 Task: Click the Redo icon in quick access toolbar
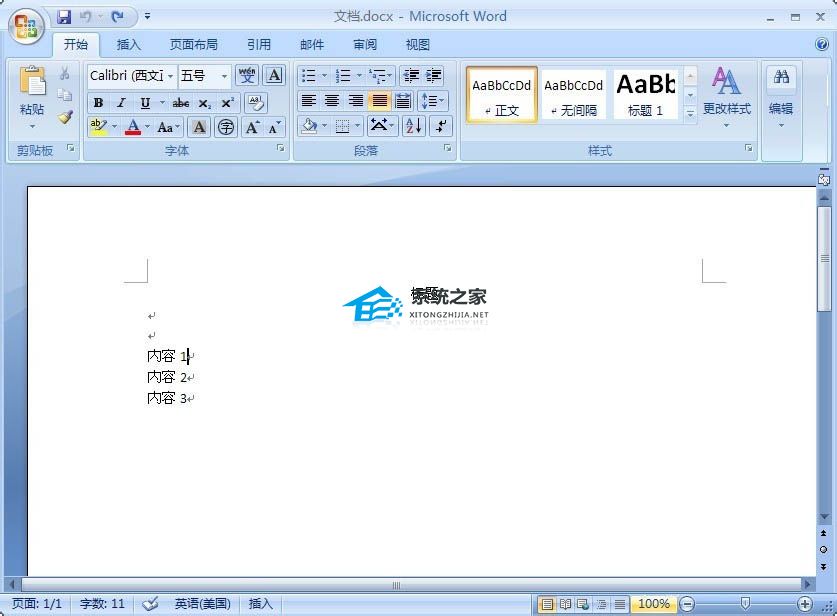click(x=117, y=17)
